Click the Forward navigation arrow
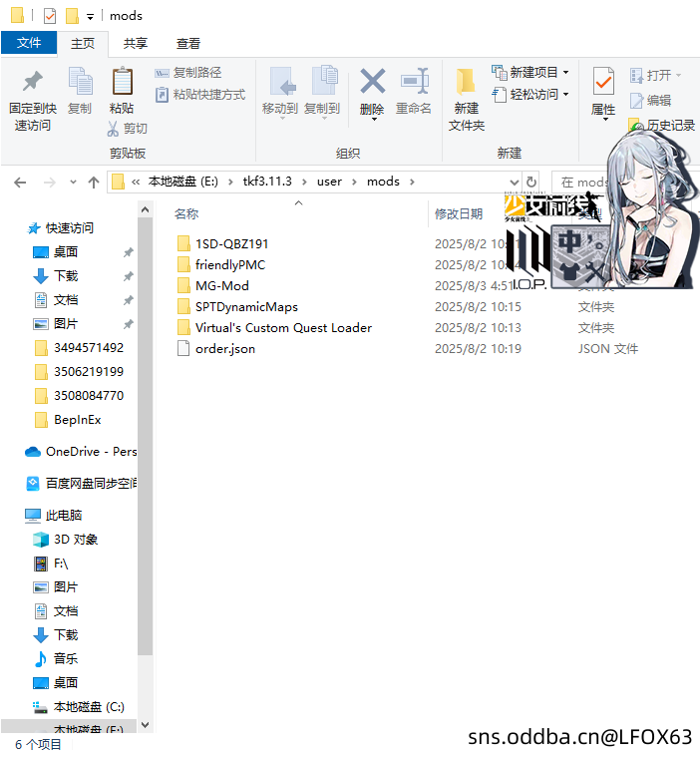Viewport: 700px width, 757px height. [x=49, y=183]
